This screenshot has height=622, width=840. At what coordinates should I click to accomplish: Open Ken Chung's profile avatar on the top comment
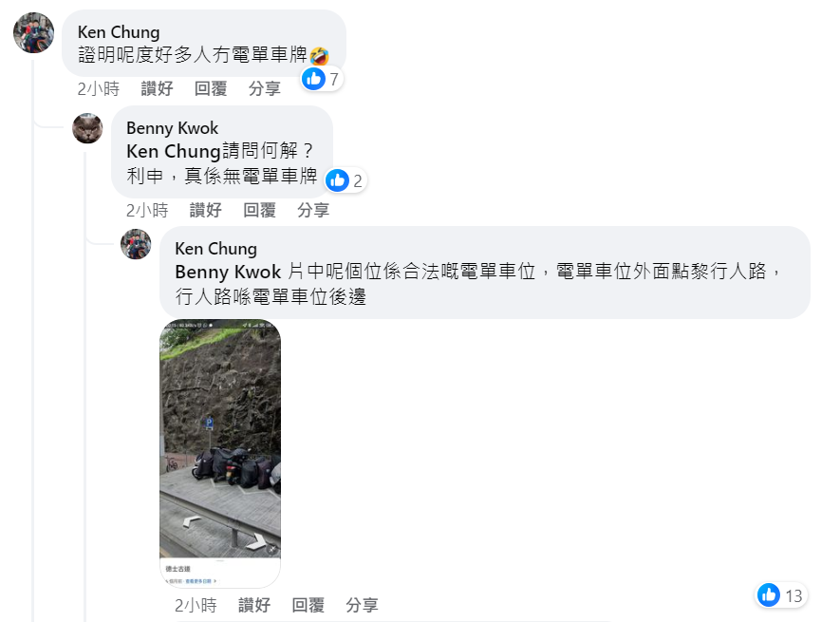coord(34,32)
